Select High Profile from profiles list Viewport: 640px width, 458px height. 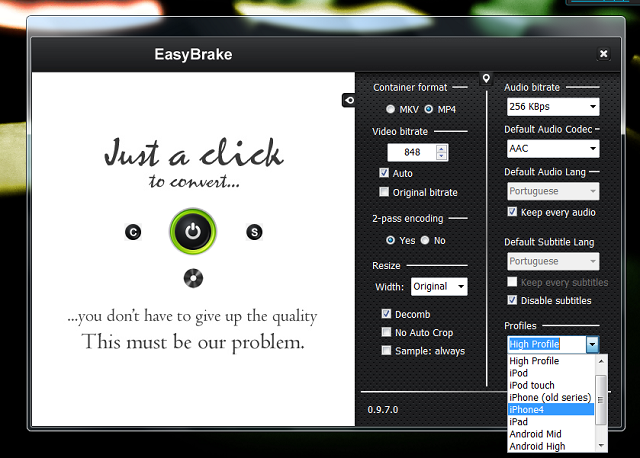551,361
